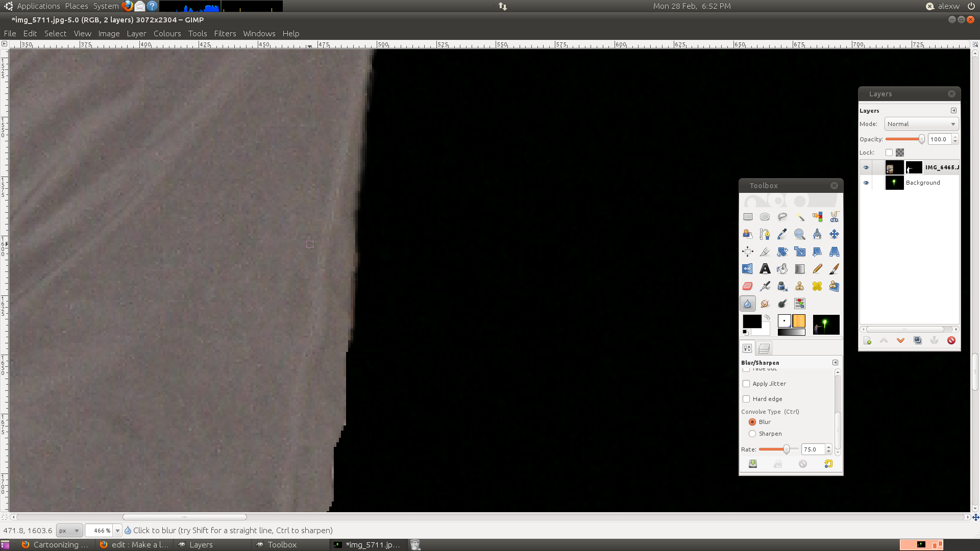980x551 pixels.
Task: Increase the Rate value with up stepper
Action: 828,447
